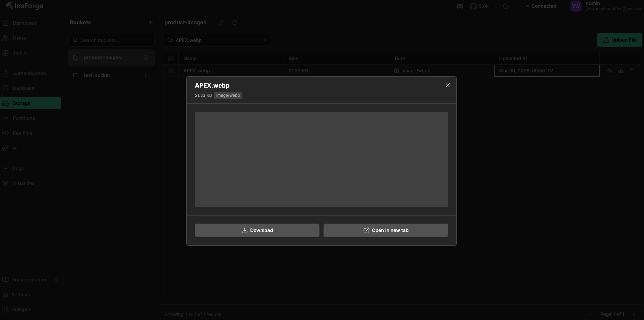644x320 pixels.
Task: Toggle dark mode moon icon
Action: pos(506,6)
